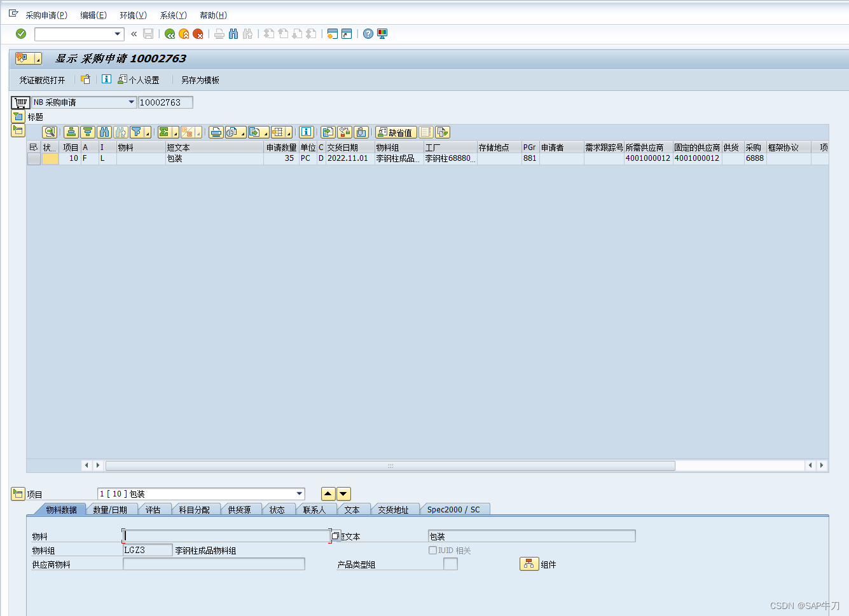Open the Choose layout dropdown arrow

[x=289, y=133]
